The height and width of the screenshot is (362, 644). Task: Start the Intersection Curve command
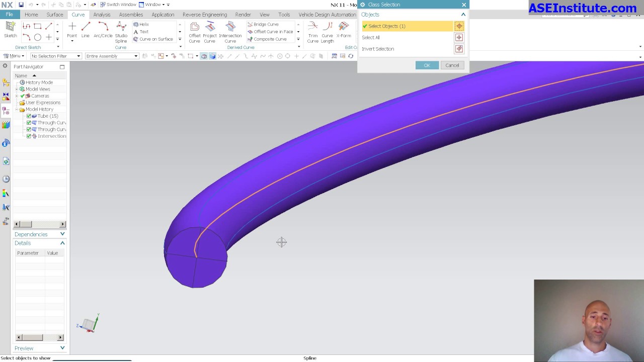pos(230,32)
